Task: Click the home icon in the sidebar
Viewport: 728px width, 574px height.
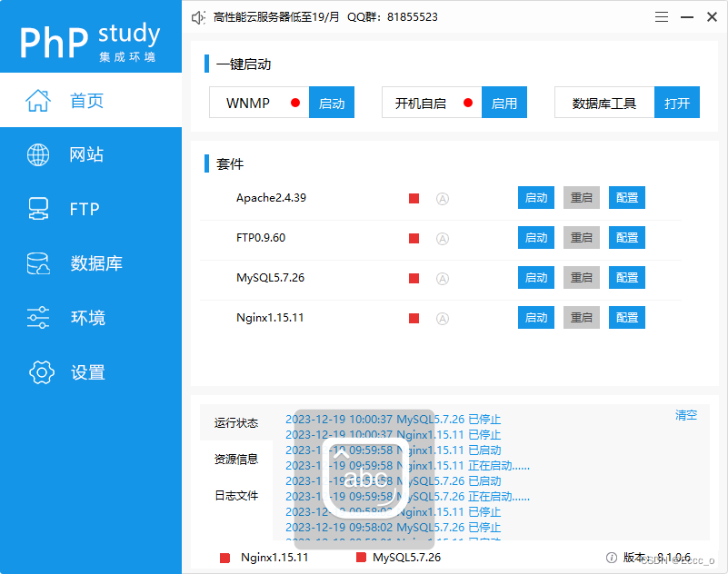Action: coord(38,100)
